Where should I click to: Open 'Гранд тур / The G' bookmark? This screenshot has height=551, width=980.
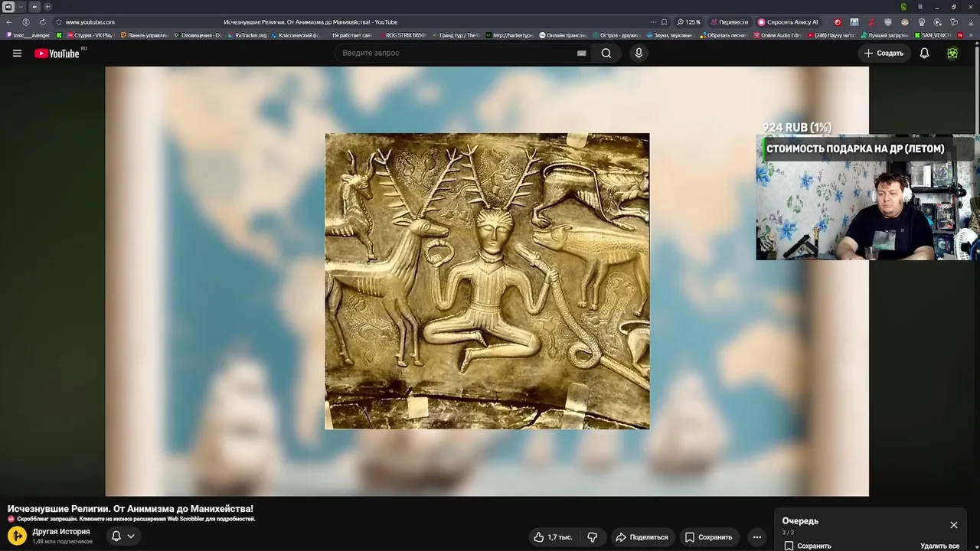[x=456, y=35]
